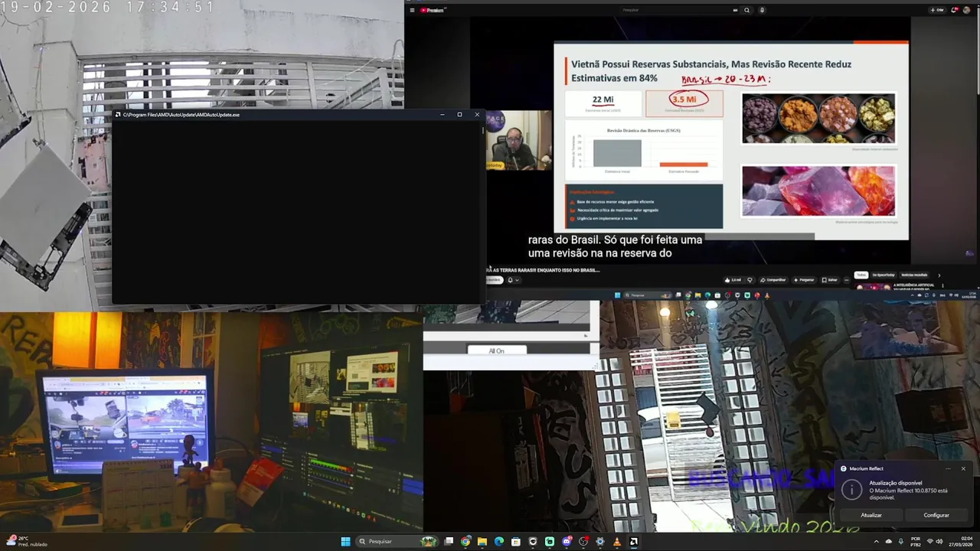Image resolution: width=980 pixels, height=551 pixels.
Task: Focus the YouTube Pesquisar search field
Action: pos(678,10)
